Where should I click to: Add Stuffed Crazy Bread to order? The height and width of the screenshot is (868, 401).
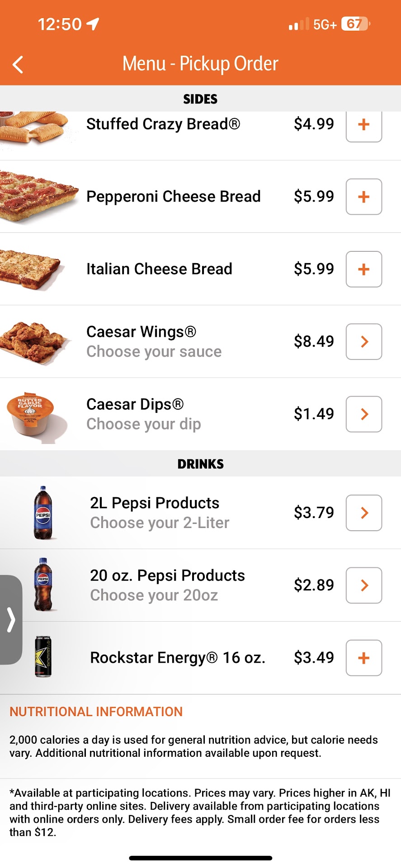[363, 125]
